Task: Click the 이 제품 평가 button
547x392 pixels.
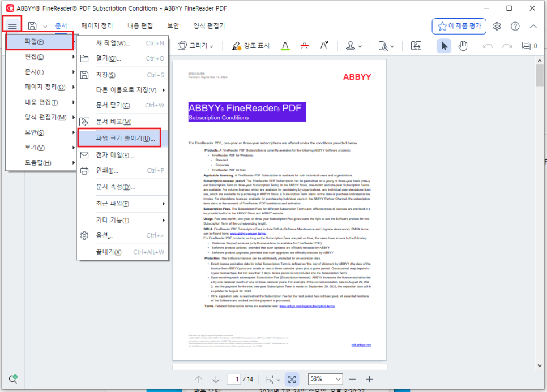Action: click(459, 26)
